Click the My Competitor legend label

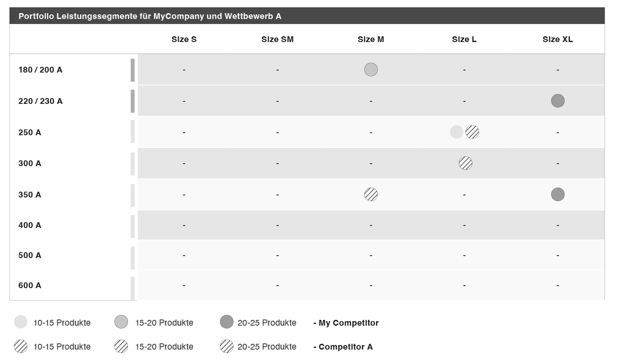[346, 323]
